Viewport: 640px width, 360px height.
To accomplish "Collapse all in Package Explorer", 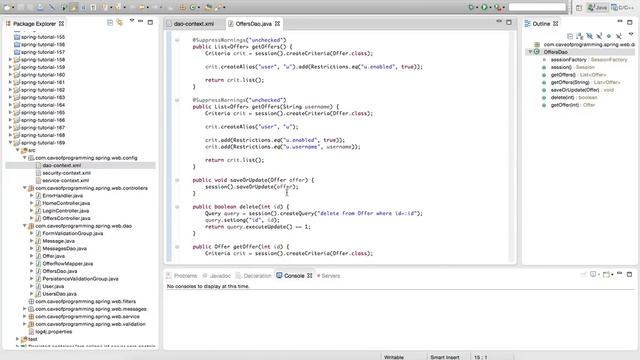I will click(110, 22).
